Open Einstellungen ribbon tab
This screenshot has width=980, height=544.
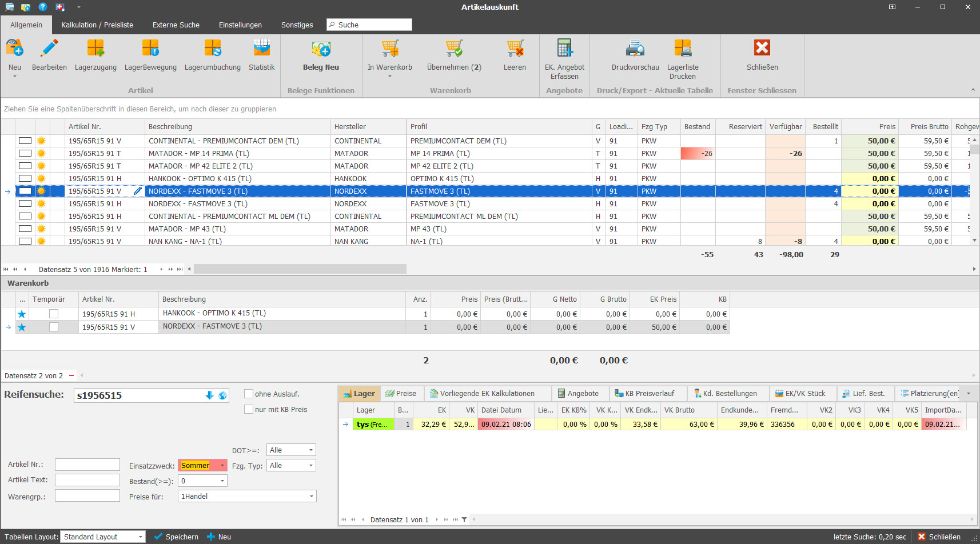point(240,25)
